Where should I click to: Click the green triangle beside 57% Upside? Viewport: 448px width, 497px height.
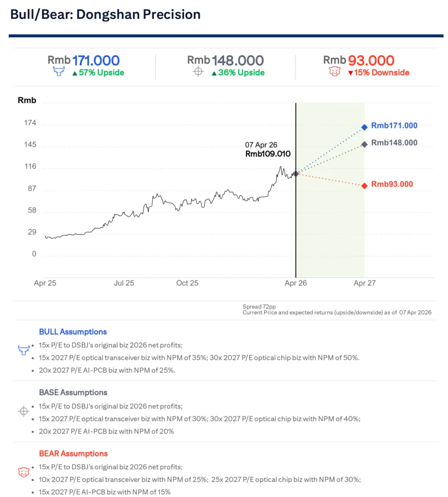pos(75,73)
